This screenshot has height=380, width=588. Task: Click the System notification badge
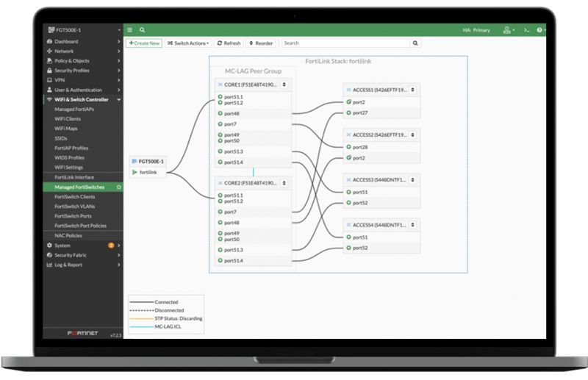pyautogui.click(x=111, y=245)
